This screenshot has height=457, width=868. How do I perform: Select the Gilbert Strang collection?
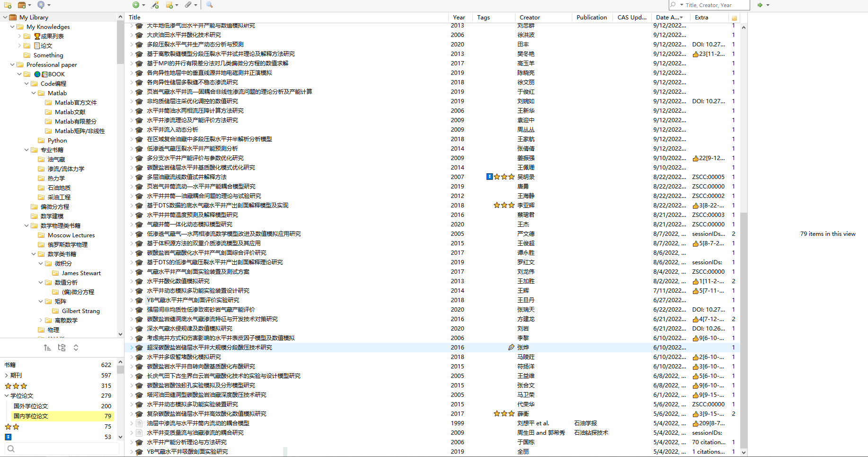point(80,311)
